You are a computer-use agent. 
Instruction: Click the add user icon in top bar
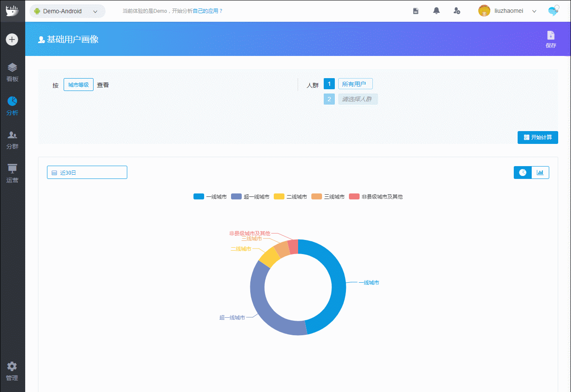457,11
